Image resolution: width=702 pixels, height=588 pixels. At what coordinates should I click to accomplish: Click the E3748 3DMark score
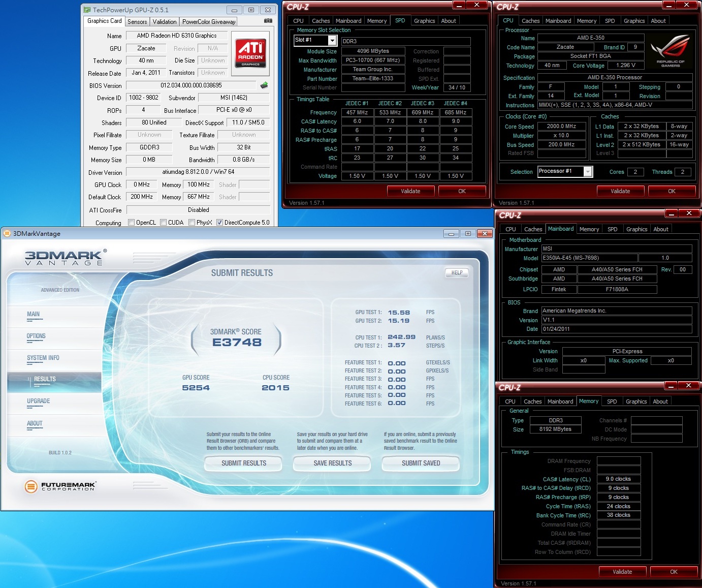(237, 342)
